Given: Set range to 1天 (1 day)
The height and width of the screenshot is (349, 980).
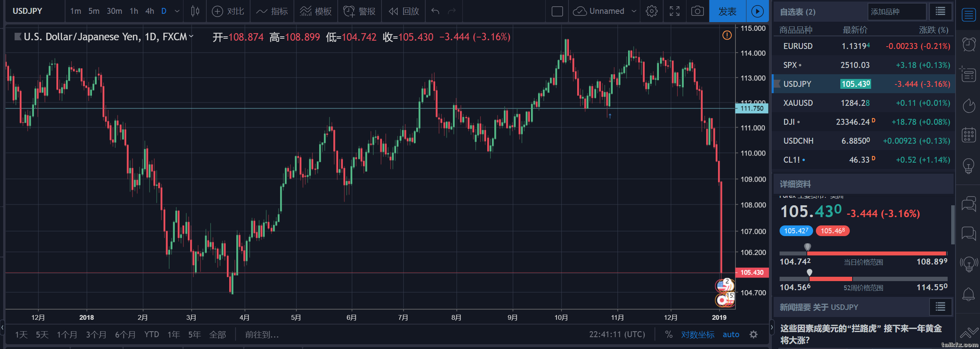Looking at the screenshot, I should tap(21, 335).
